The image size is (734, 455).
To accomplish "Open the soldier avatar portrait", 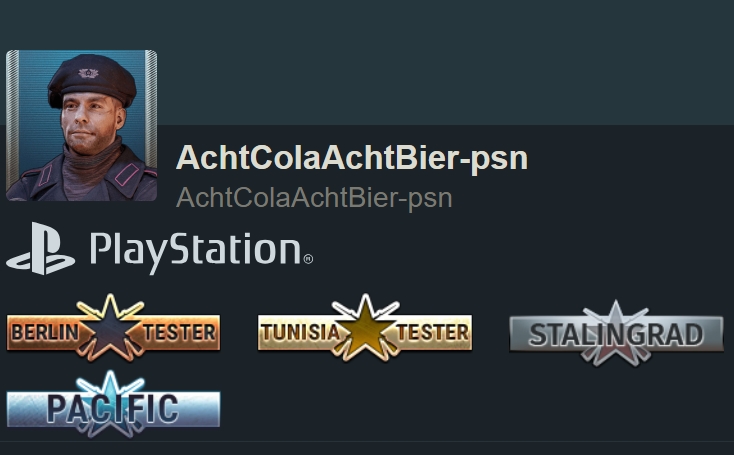I will tap(81, 125).
